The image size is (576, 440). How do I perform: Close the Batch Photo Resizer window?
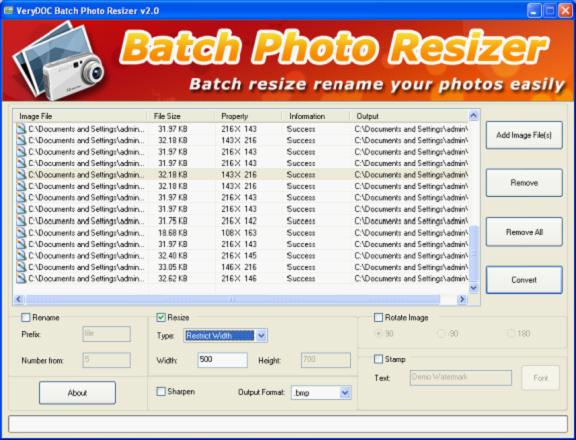point(565,10)
